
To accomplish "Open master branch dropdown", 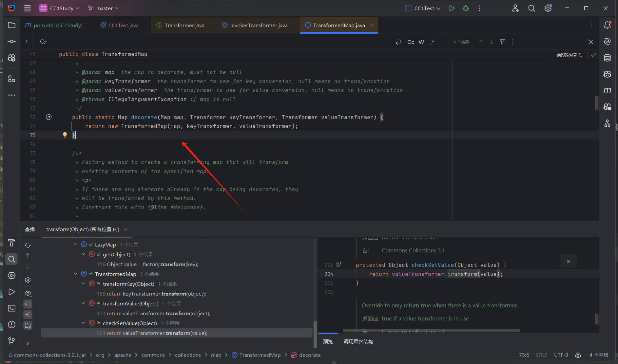I will coord(103,8).
